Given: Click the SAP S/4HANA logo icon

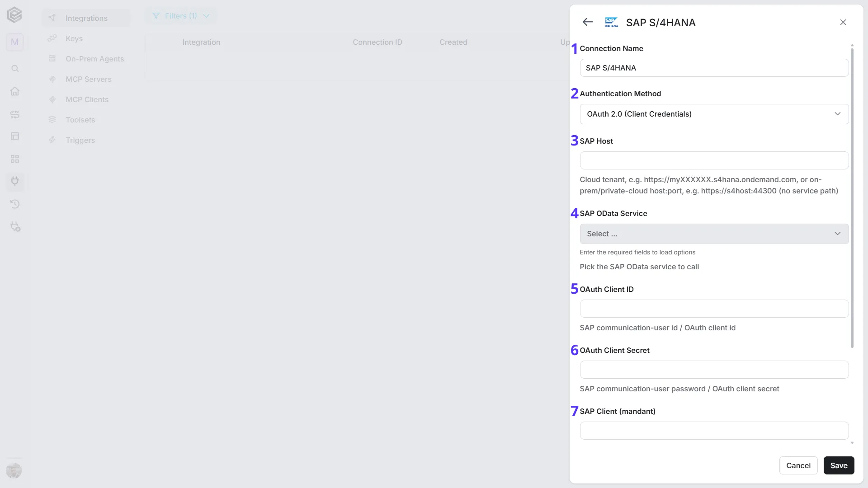Looking at the screenshot, I should pos(611,22).
